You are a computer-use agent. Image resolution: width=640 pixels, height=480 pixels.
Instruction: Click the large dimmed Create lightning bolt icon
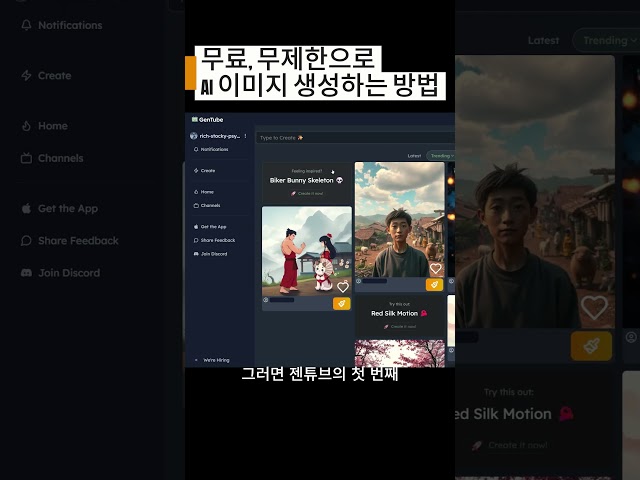pyautogui.click(x=26, y=76)
